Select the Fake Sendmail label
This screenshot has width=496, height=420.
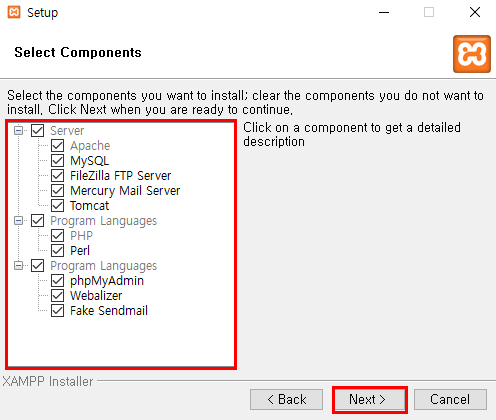coord(109,311)
